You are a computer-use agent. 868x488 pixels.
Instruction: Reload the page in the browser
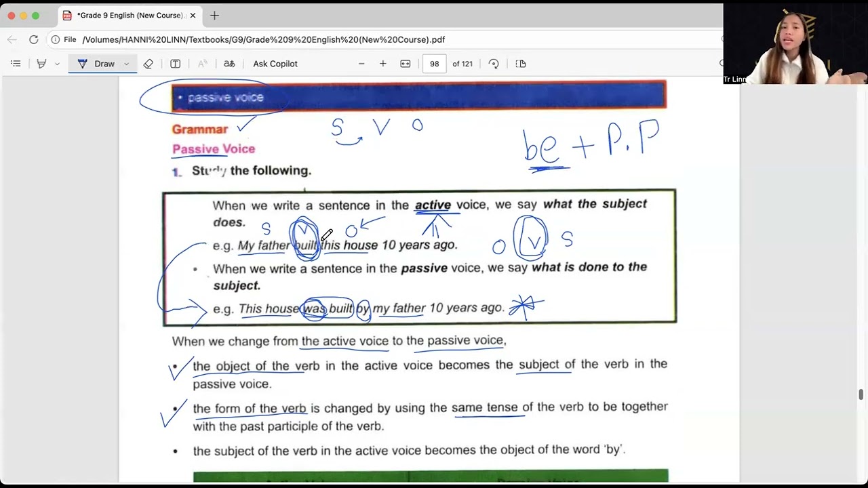(33, 39)
